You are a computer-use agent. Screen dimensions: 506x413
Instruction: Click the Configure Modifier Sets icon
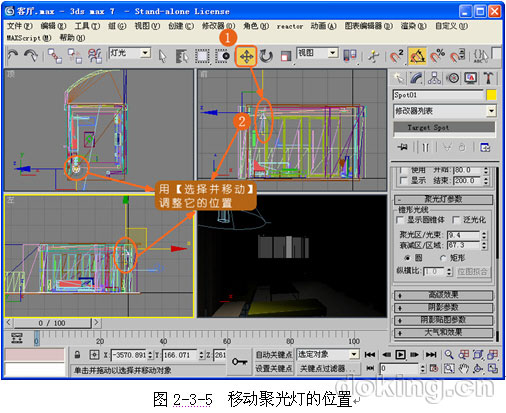(x=485, y=147)
